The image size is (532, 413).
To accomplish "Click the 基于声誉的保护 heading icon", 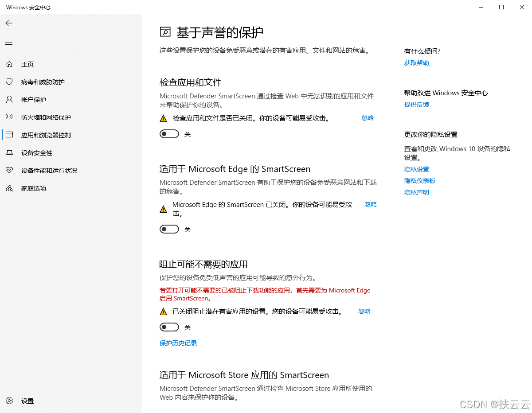I will click(165, 32).
